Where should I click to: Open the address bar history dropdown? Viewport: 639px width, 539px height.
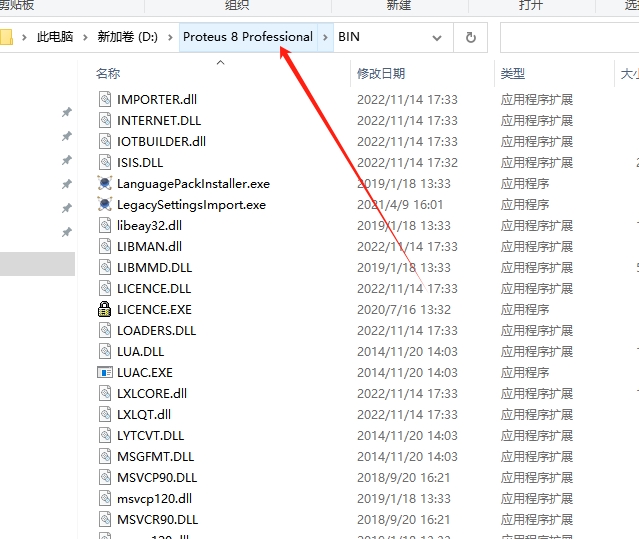pos(437,37)
